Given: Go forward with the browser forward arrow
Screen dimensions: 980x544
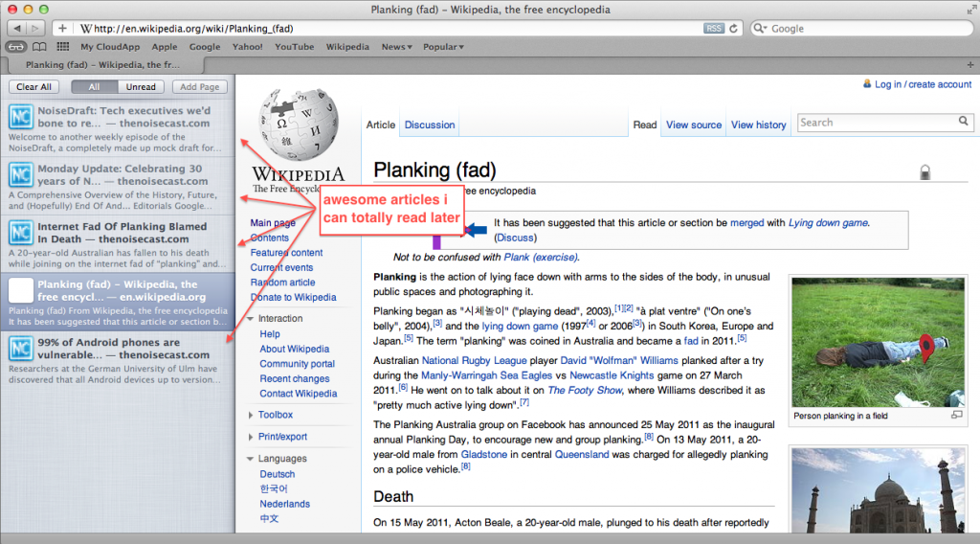Looking at the screenshot, I should 35,28.
